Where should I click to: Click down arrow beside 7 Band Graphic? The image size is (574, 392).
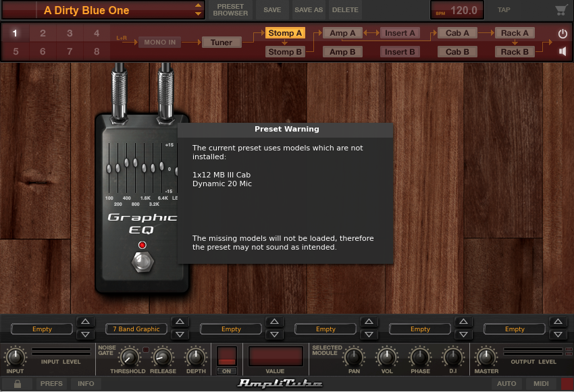tap(180, 335)
